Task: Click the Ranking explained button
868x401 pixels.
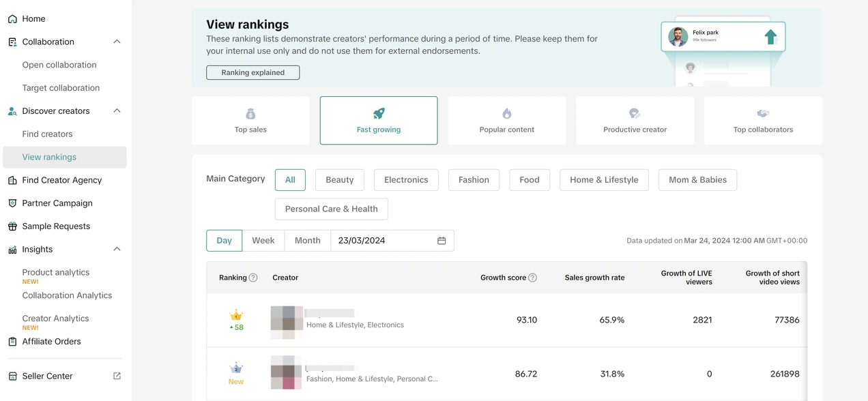Action: point(252,72)
